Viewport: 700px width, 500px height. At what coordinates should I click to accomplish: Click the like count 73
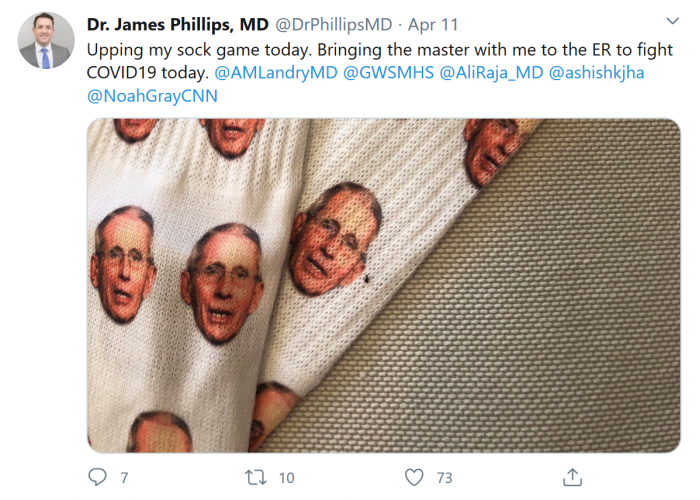click(x=444, y=478)
